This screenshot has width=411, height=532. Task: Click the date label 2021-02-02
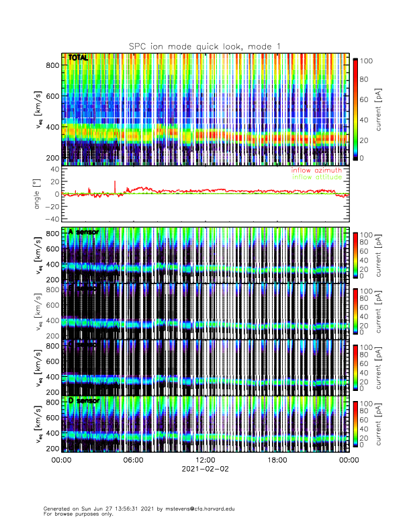[x=205, y=469]
